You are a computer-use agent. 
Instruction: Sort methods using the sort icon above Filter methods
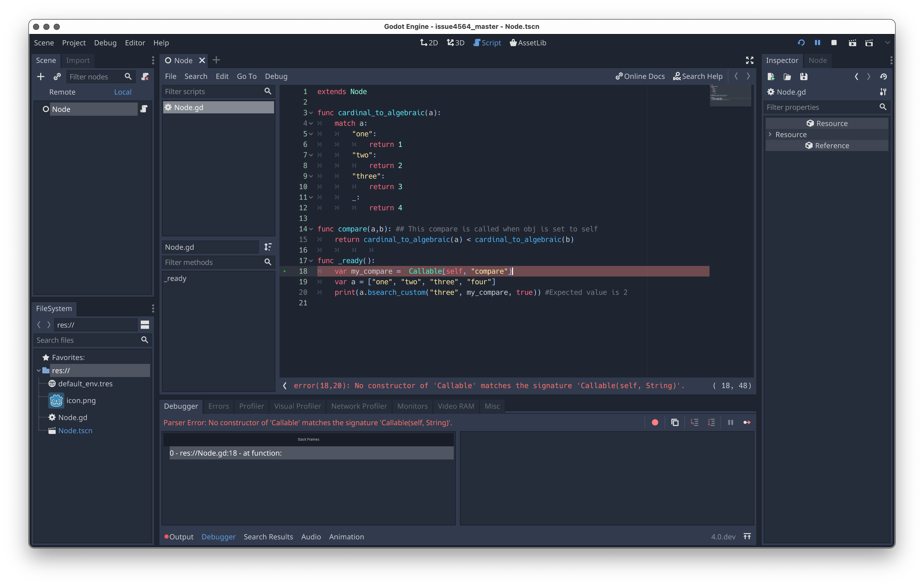click(x=268, y=247)
